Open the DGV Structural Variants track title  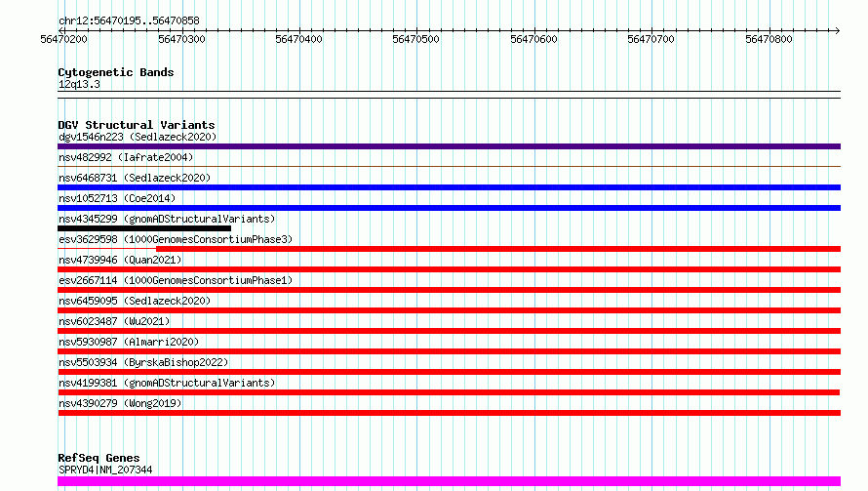click(x=137, y=125)
